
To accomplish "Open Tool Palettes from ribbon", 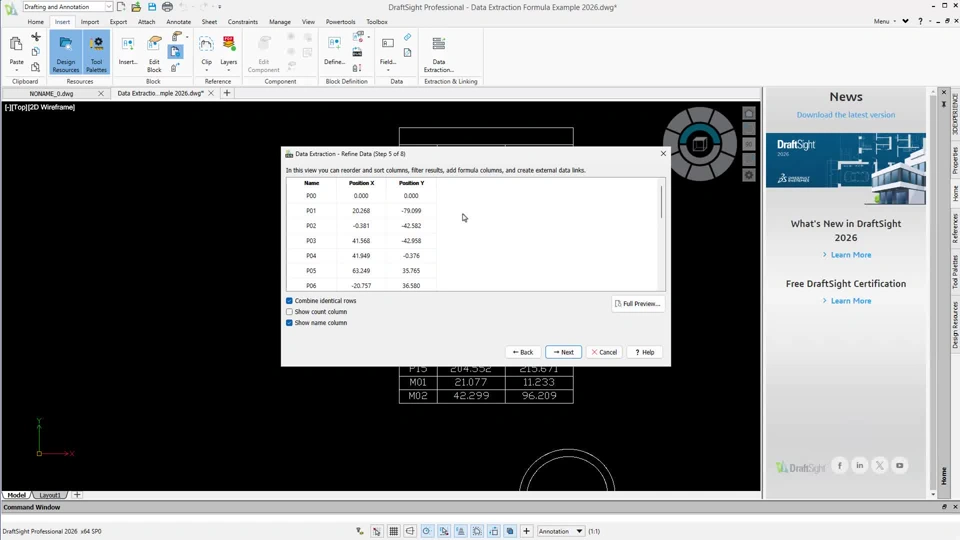I will click(x=96, y=54).
